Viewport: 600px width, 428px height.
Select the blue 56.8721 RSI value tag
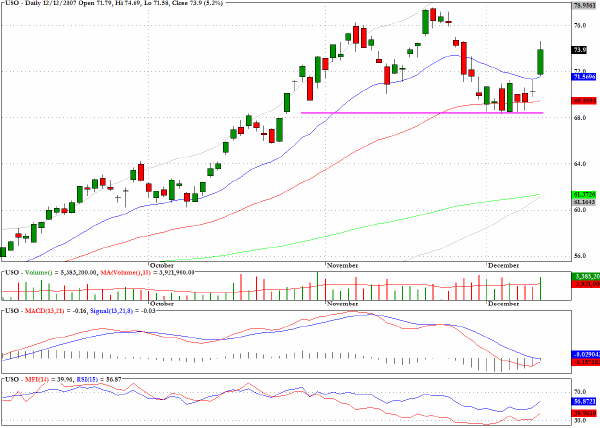tap(584, 402)
